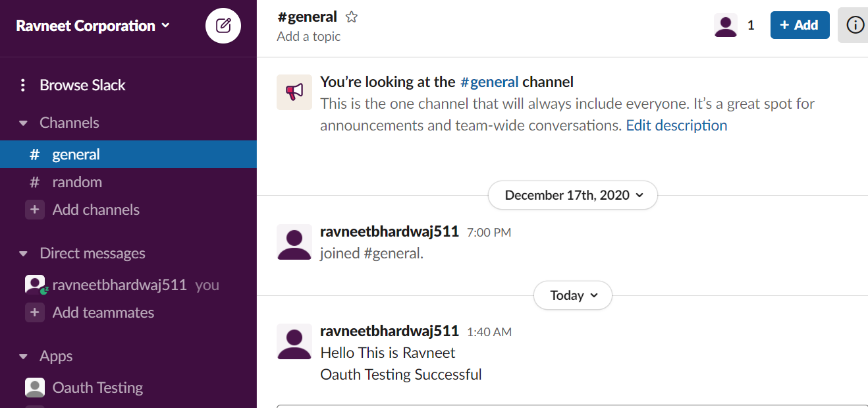This screenshot has width=868, height=408.
Task: Open the Today date dropdown
Action: (x=572, y=295)
